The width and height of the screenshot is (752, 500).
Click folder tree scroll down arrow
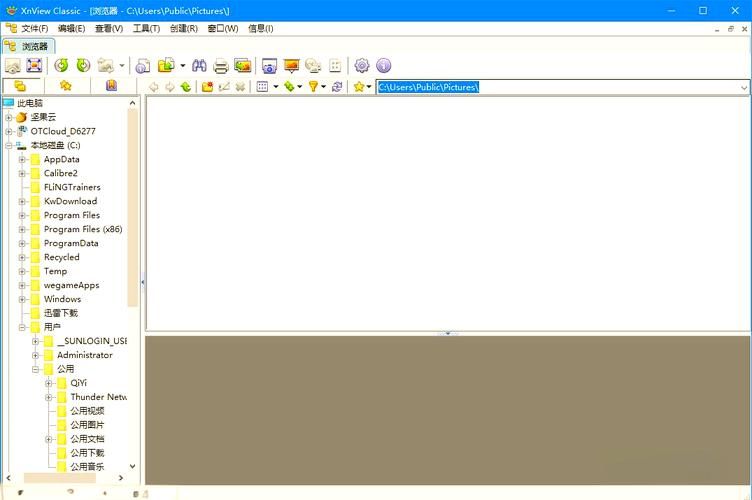132,466
